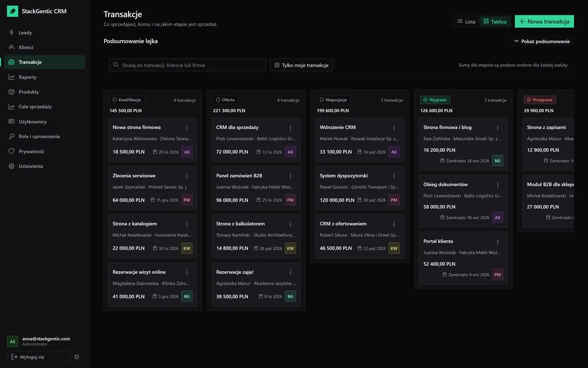The image size is (588, 368).
Task: Open kebab menu on Rezerwacje zajęć card
Action: point(290,273)
